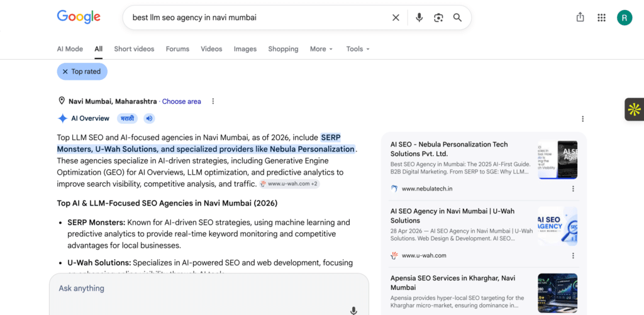The image size is (644, 315).
Task: Open Apensia SEO result thumbnail
Action: coord(557,293)
